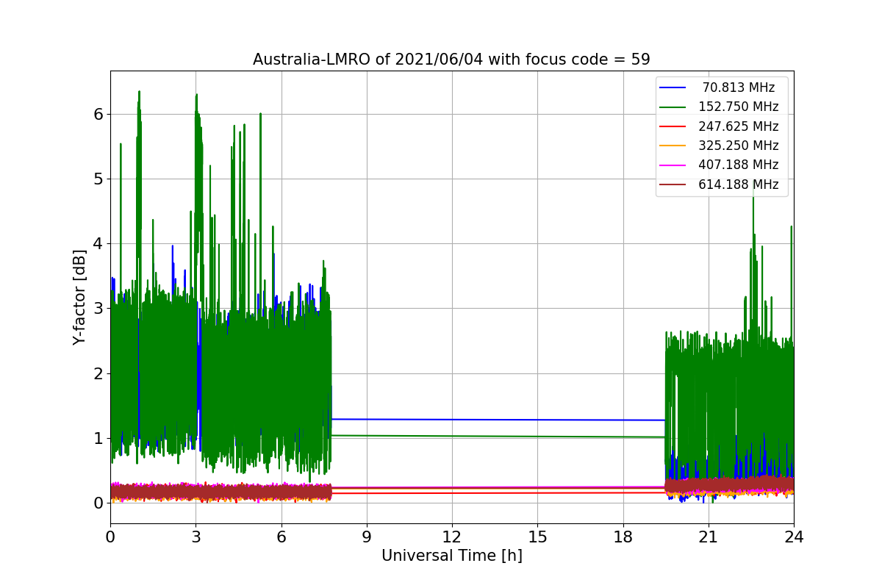Click the magenta line swatch in legend
Screen dimensions: 882x588
pyautogui.click(x=673, y=165)
